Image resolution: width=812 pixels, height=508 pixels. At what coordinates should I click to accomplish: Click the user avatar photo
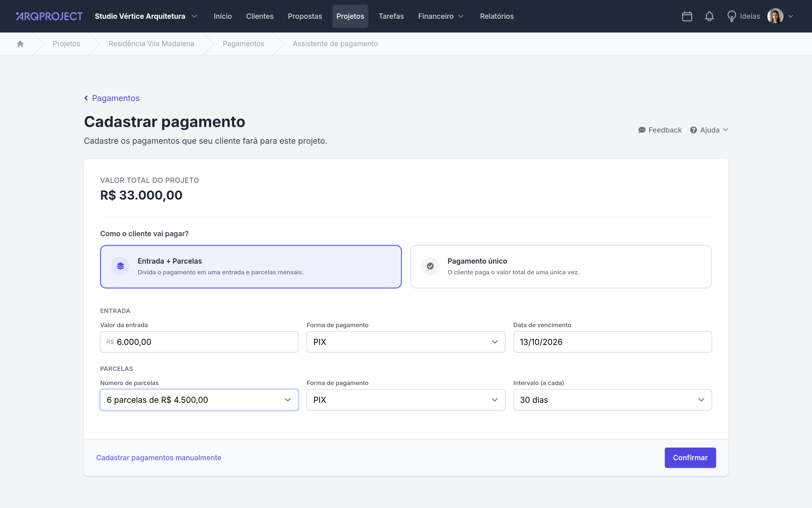pyautogui.click(x=775, y=16)
